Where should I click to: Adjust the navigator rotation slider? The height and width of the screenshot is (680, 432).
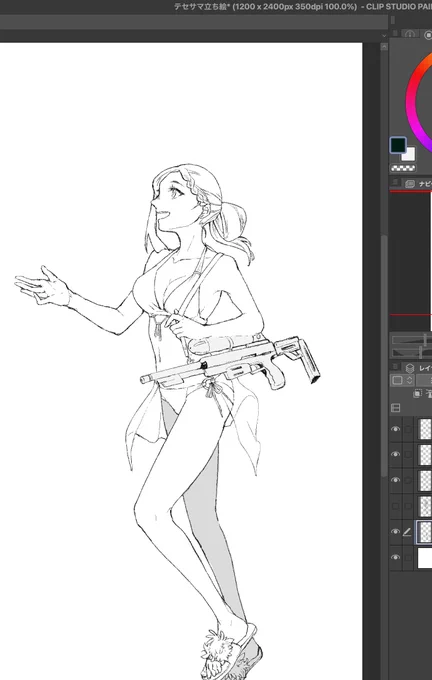412,352
